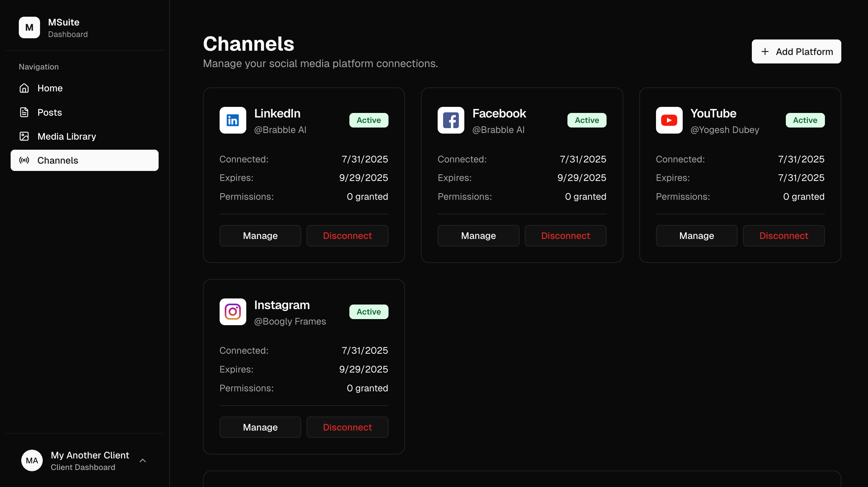Click the Posts document icon
The height and width of the screenshot is (487, 868).
pyautogui.click(x=24, y=112)
